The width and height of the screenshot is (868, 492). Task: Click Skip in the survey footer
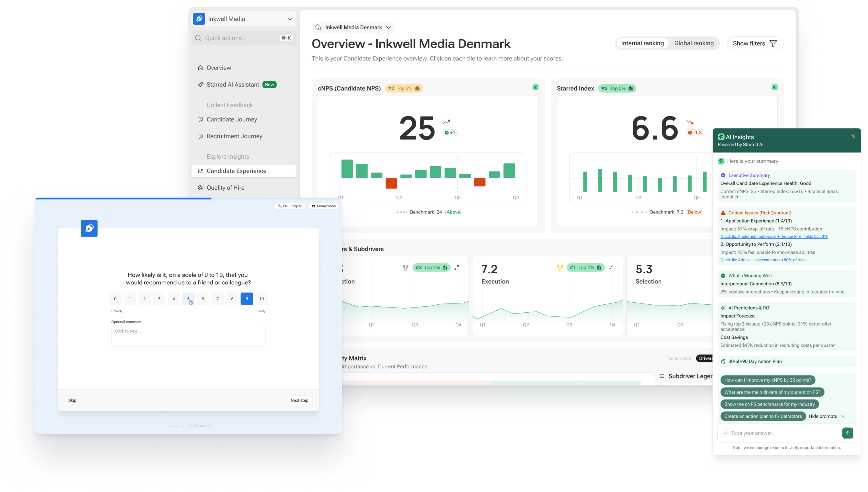click(72, 400)
